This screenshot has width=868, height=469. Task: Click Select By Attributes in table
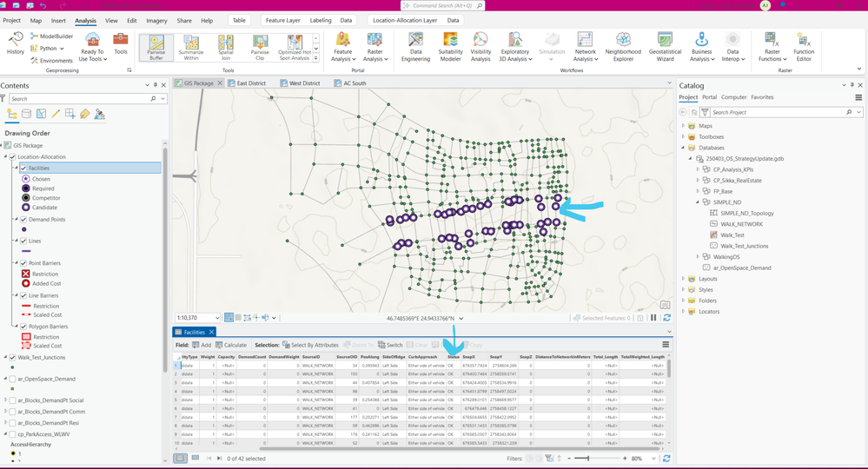(x=311, y=345)
